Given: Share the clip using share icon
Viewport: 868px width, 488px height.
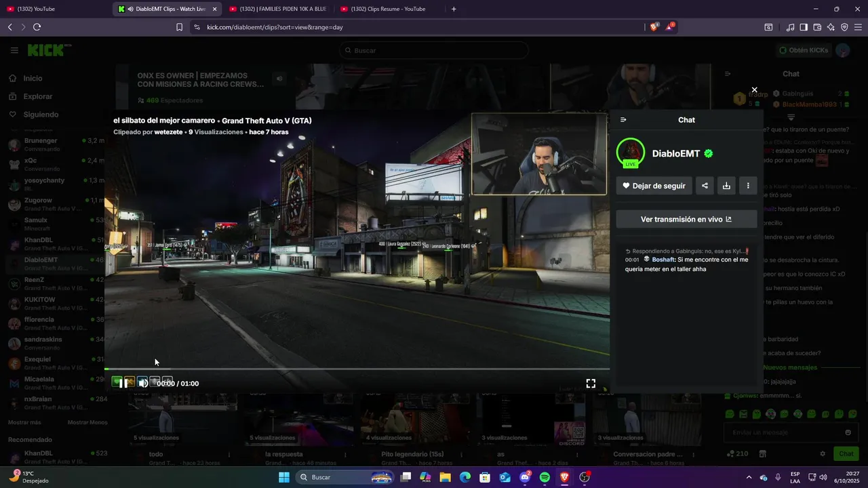Looking at the screenshot, I should [x=705, y=186].
